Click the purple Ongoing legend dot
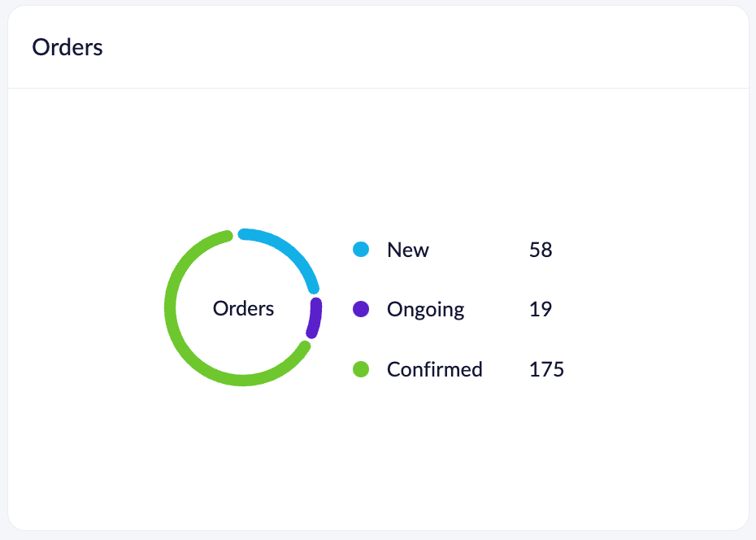Image resolution: width=756 pixels, height=540 pixels. pos(361,309)
